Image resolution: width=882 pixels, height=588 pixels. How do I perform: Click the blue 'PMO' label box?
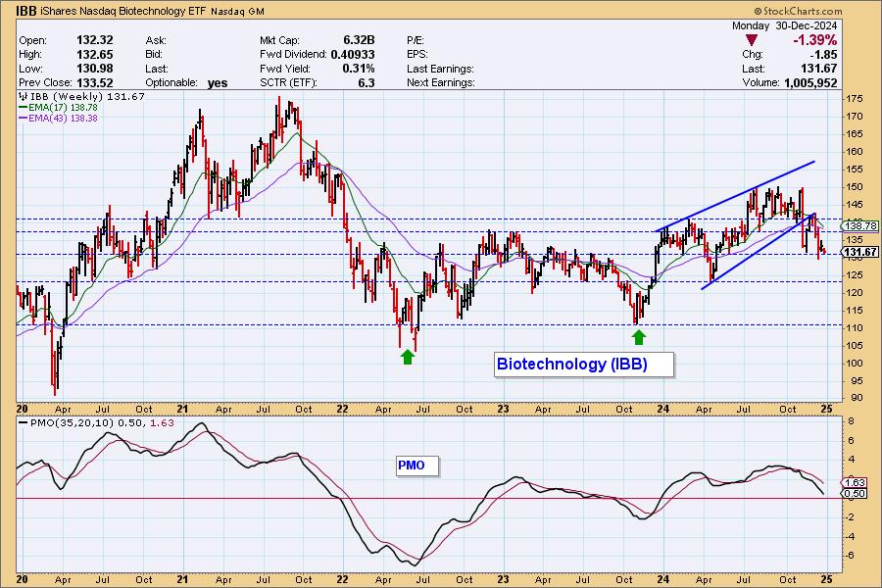tap(416, 465)
